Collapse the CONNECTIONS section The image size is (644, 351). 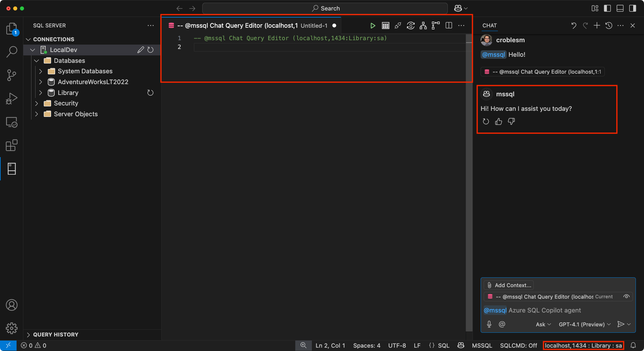28,40
